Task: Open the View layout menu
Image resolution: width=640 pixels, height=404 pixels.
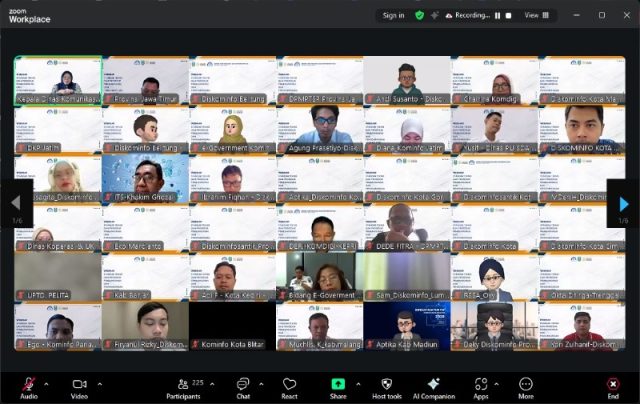Action: [534, 15]
